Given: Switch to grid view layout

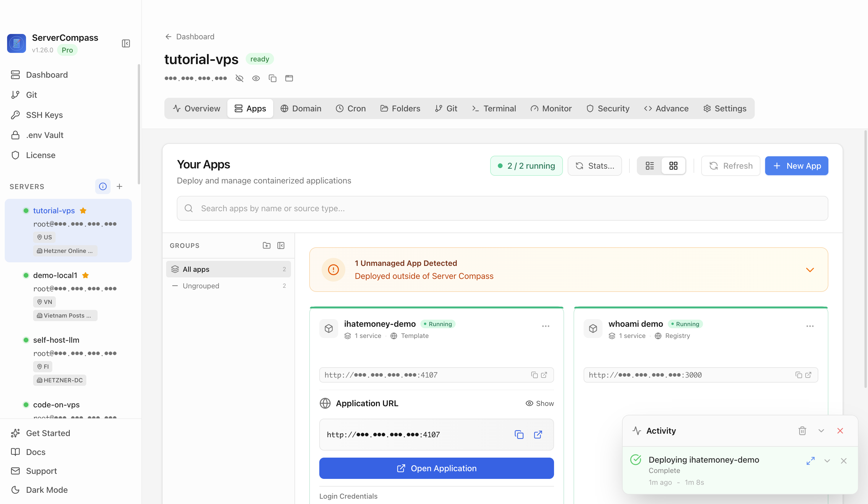Looking at the screenshot, I should [673, 166].
